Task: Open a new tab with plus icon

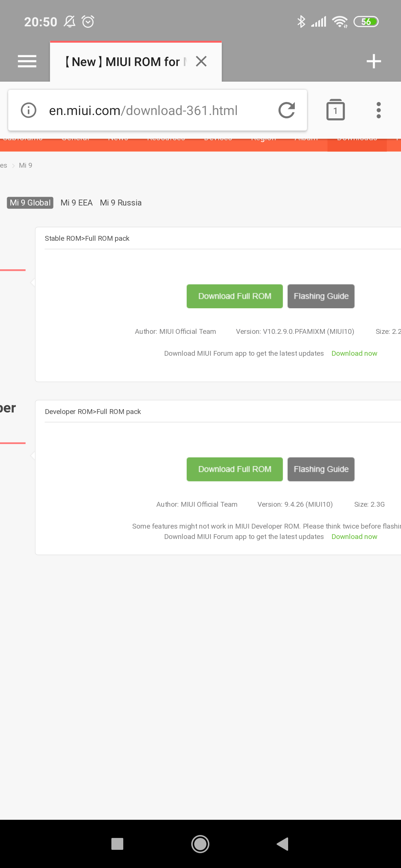Action: tap(374, 61)
